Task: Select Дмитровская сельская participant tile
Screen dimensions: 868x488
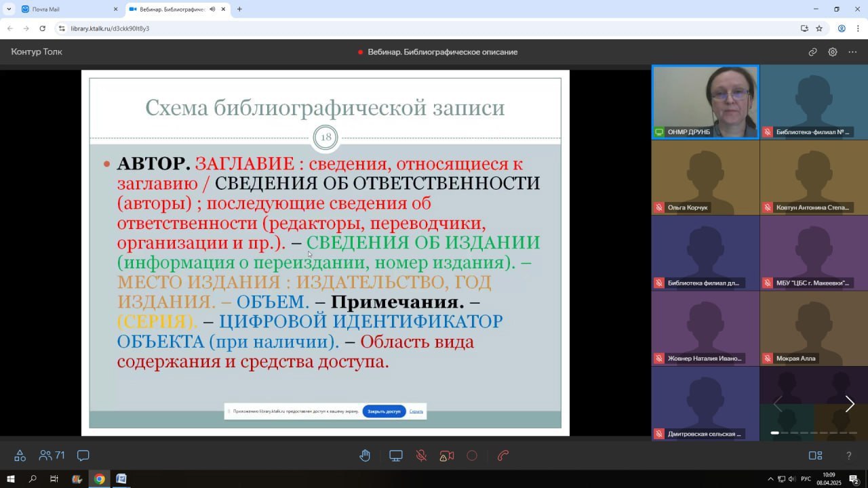Action: pos(705,403)
